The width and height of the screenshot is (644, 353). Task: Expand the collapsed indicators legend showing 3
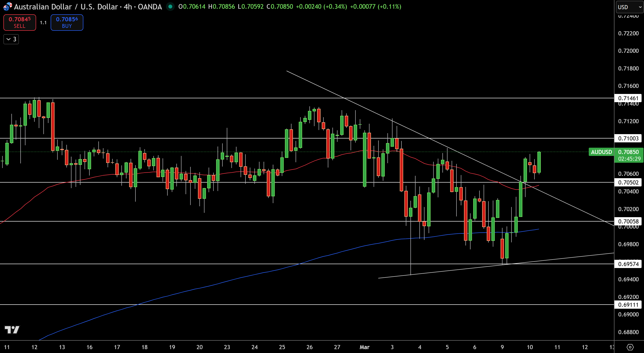tap(11, 39)
